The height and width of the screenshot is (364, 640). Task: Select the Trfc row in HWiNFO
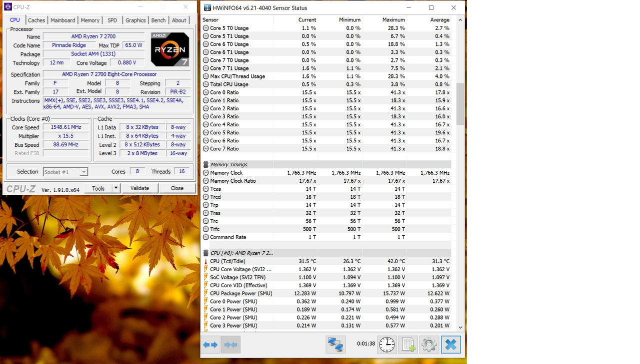(x=326, y=229)
